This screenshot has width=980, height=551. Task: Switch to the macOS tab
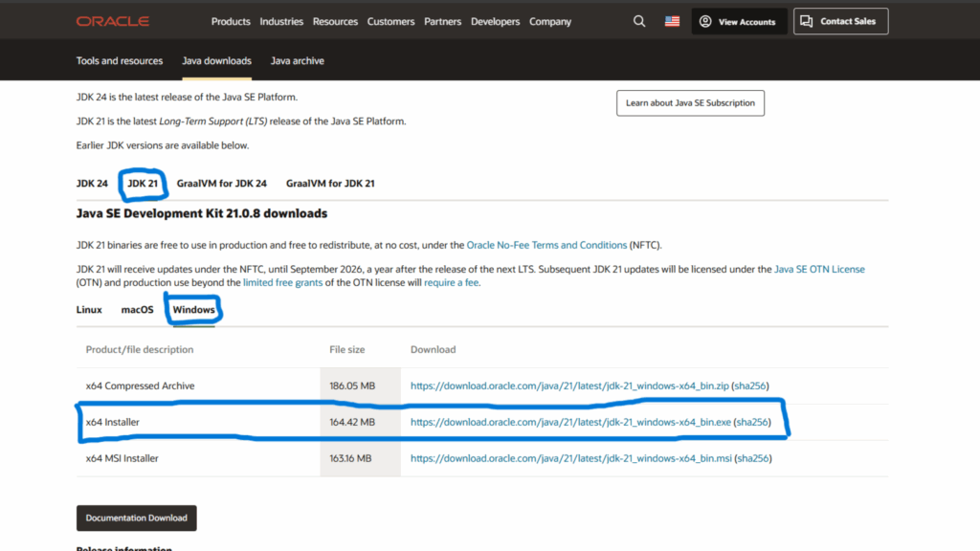[x=138, y=310]
